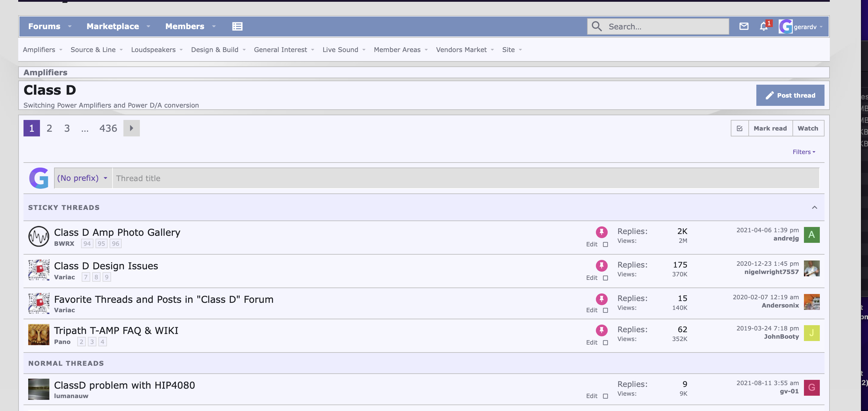Click Mark read button
868x411 pixels.
tap(770, 128)
